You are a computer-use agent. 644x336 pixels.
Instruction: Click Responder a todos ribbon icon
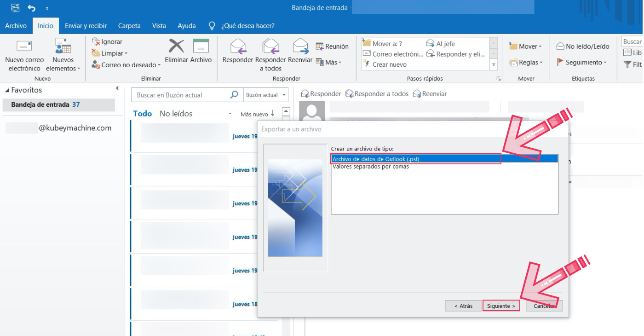point(270,46)
